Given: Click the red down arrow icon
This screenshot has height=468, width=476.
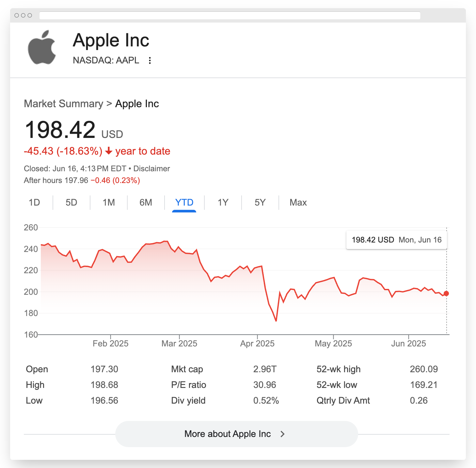Looking at the screenshot, I should 109,151.
